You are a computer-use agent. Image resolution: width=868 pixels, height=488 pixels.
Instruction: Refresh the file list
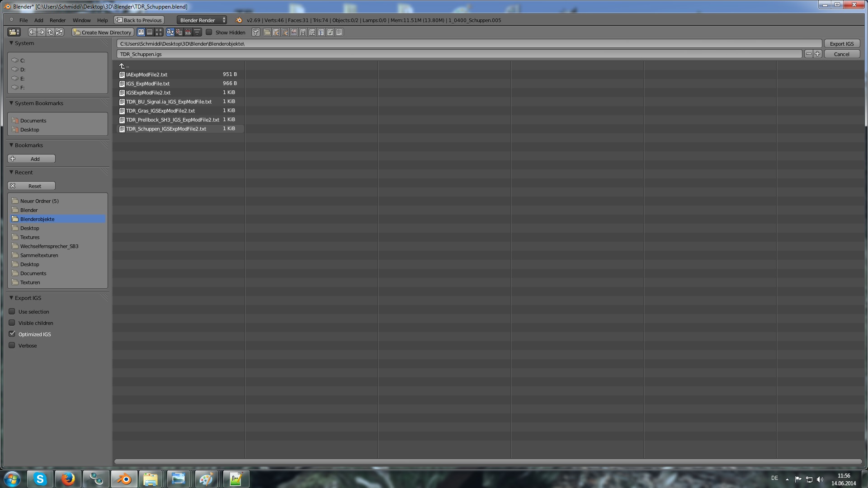(x=59, y=32)
